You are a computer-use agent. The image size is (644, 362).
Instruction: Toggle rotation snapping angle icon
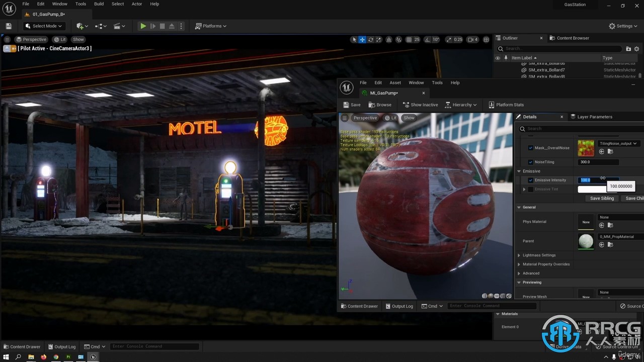(427, 40)
